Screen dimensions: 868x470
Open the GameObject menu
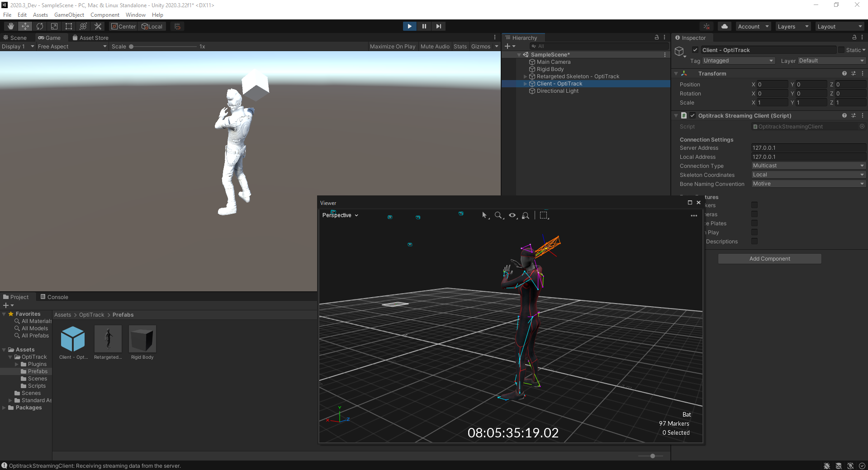tap(69, 15)
